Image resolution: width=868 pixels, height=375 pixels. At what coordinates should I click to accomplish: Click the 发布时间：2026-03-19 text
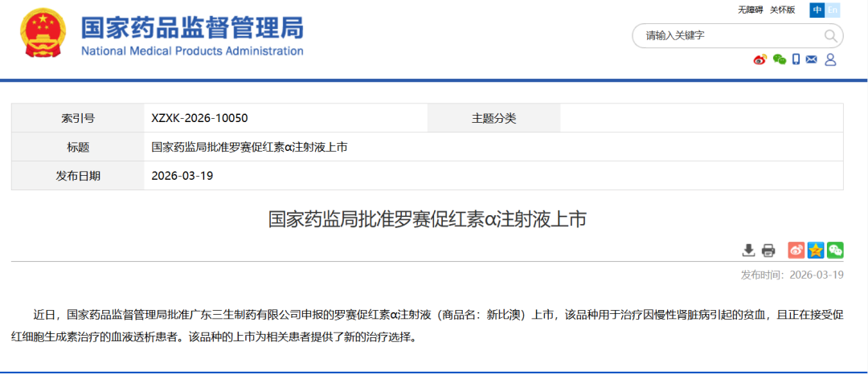(792, 275)
